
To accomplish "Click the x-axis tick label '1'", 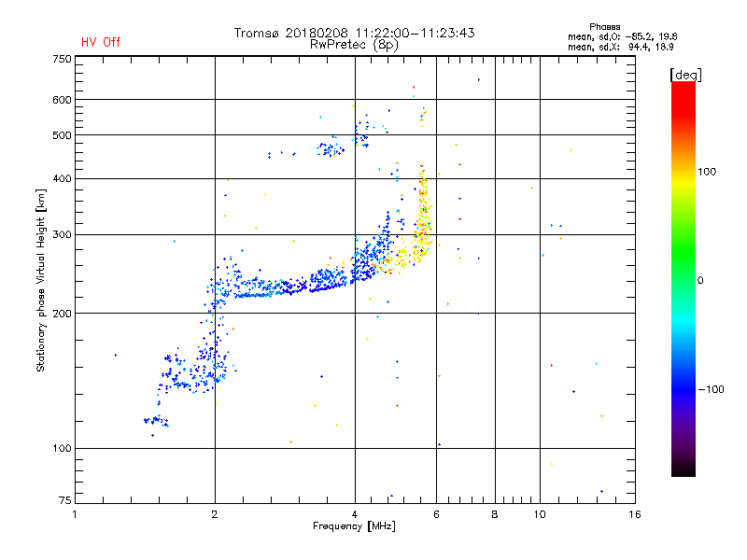I will pyautogui.click(x=75, y=514).
